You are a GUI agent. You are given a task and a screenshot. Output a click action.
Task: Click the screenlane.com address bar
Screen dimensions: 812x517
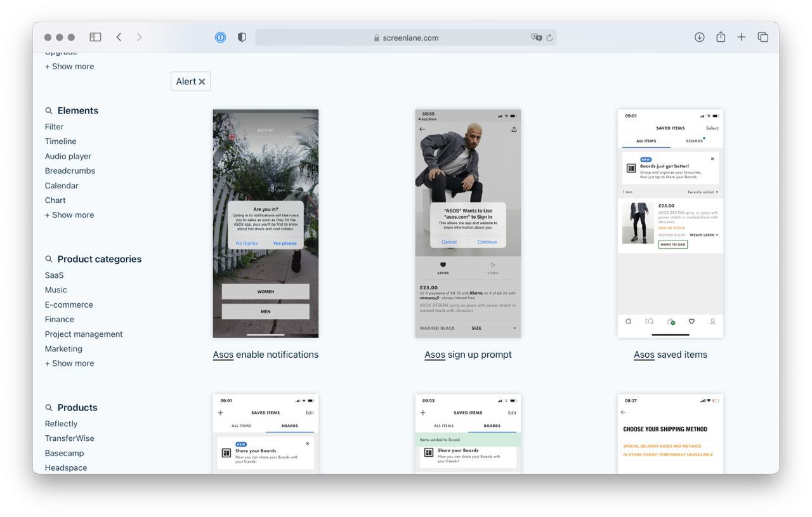pos(406,37)
